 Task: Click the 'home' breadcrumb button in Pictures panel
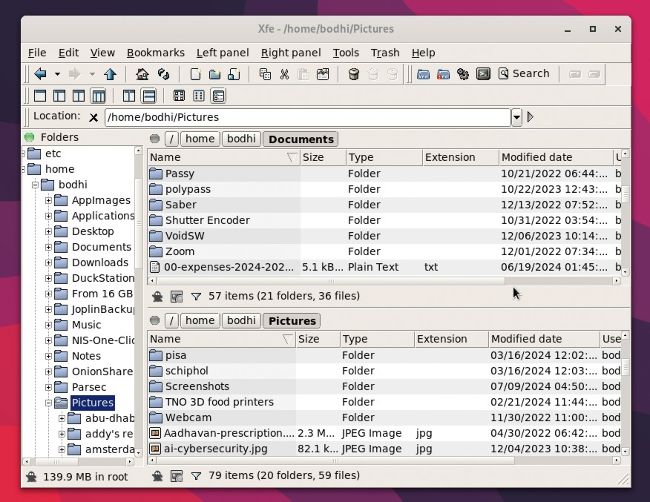(200, 321)
